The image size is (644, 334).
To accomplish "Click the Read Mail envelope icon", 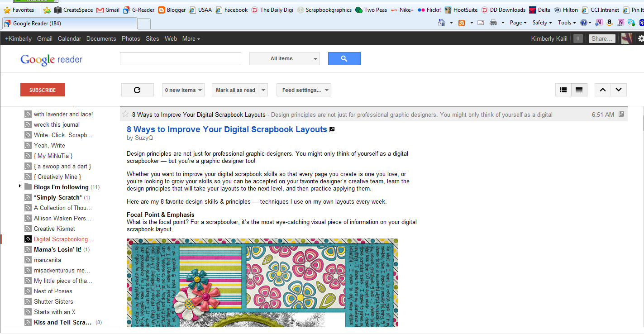I will (x=481, y=23).
